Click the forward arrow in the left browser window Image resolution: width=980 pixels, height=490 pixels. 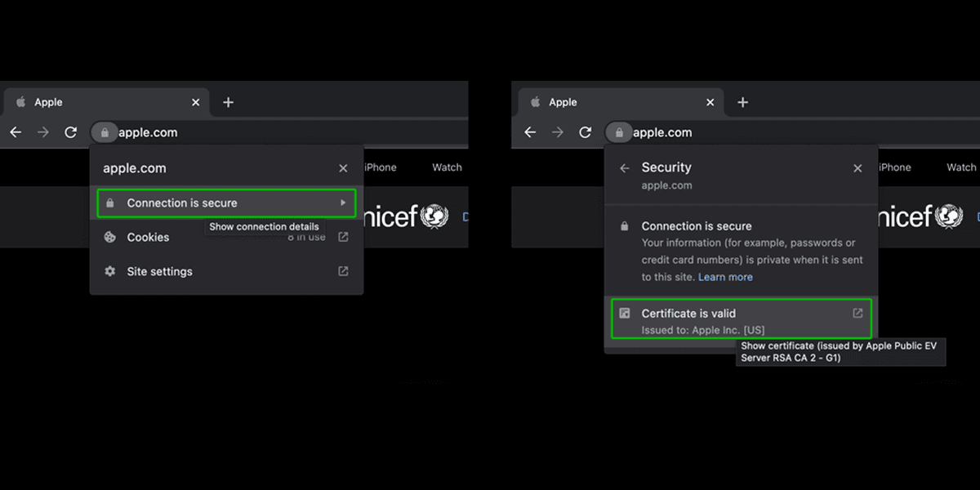pyautogui.click(x=43, y=132)
